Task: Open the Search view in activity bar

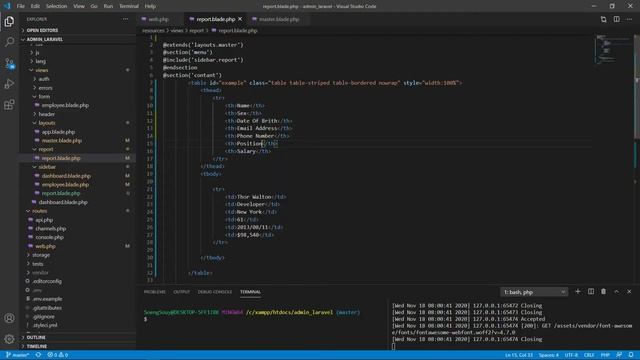Action: point(9,42)
